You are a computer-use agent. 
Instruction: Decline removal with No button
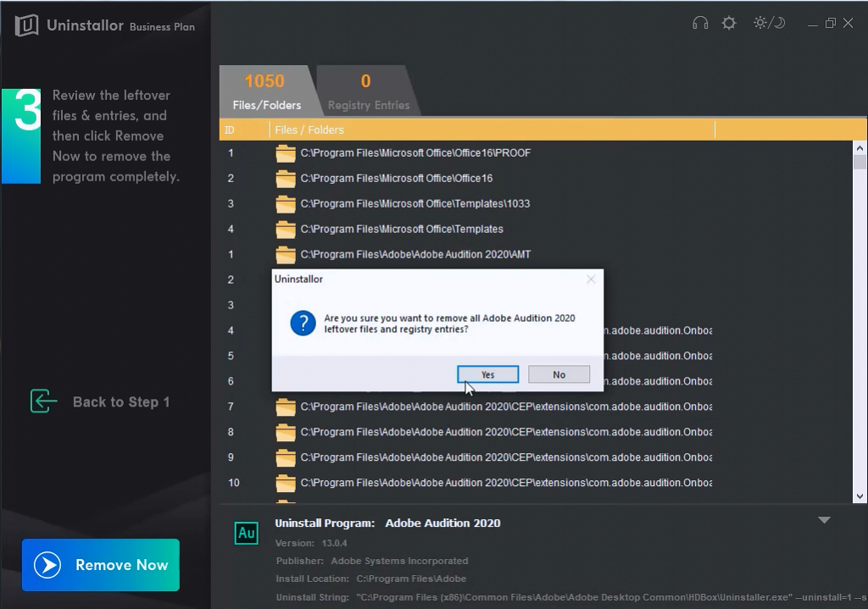(x=559, y=374)
